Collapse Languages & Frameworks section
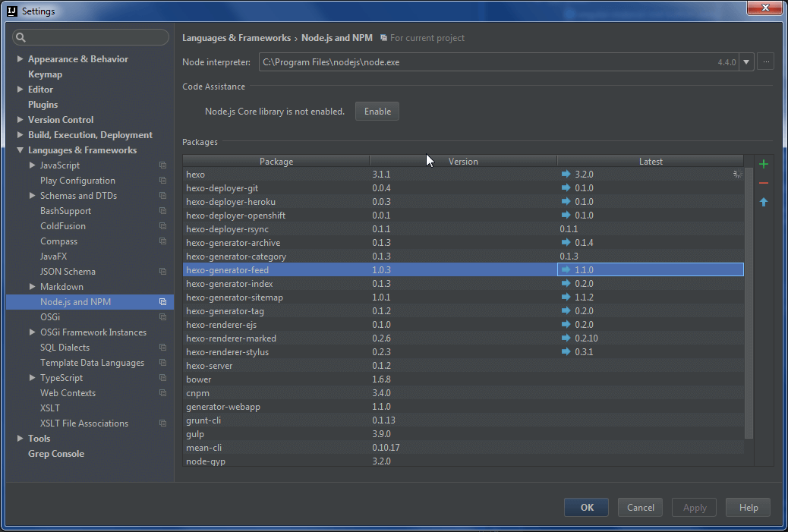The image size is (788, 532). [x=20, y=150]
